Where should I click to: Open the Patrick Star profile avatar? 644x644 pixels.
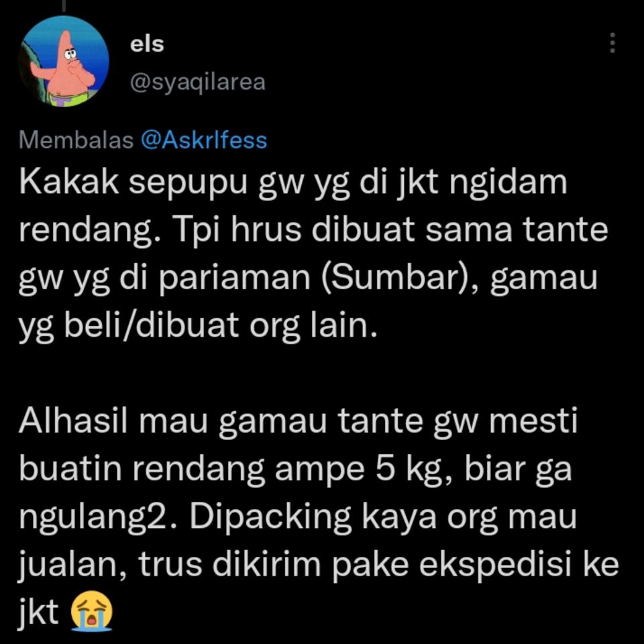click(x=64, y=61)
